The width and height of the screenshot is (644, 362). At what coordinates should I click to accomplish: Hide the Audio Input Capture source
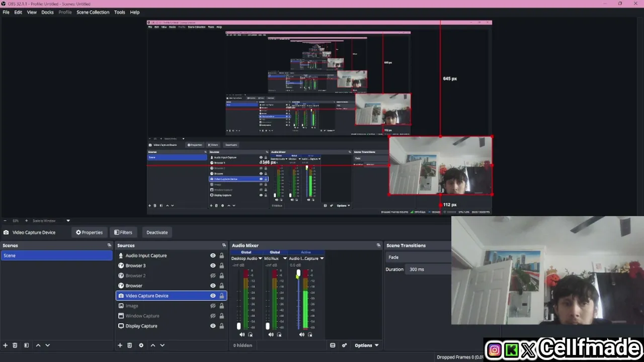pyautogui.click(x=213, y=255)
